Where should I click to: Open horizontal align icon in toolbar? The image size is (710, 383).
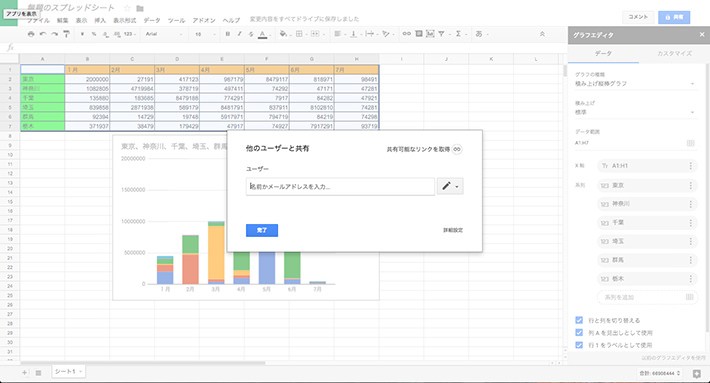point(338,34)
